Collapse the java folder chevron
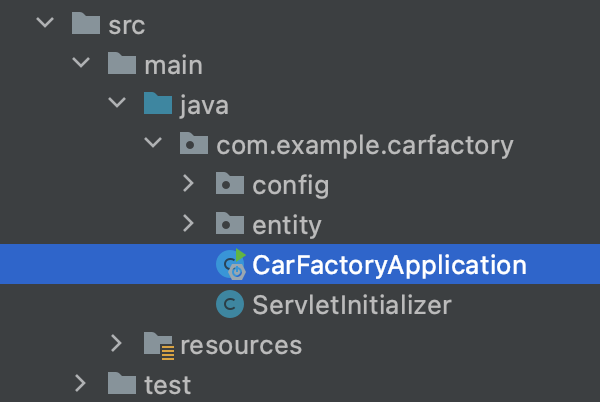The height and width of the screenshot is (402, 600). coord(117,102)
